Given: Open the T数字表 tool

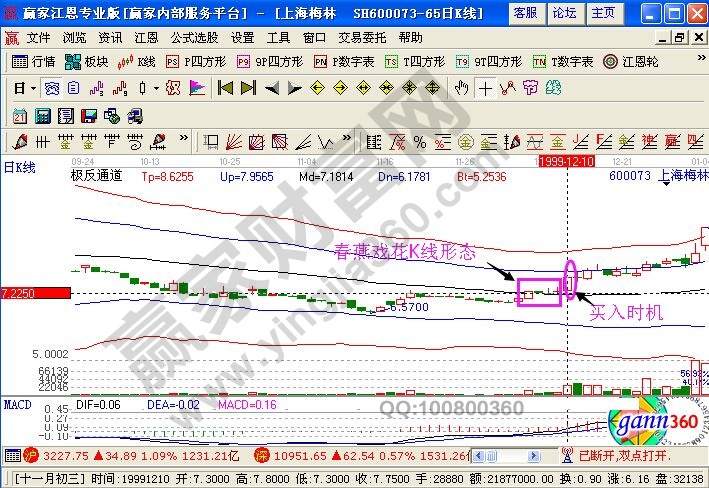Looking at the screenshot, I should click(563, 62).
